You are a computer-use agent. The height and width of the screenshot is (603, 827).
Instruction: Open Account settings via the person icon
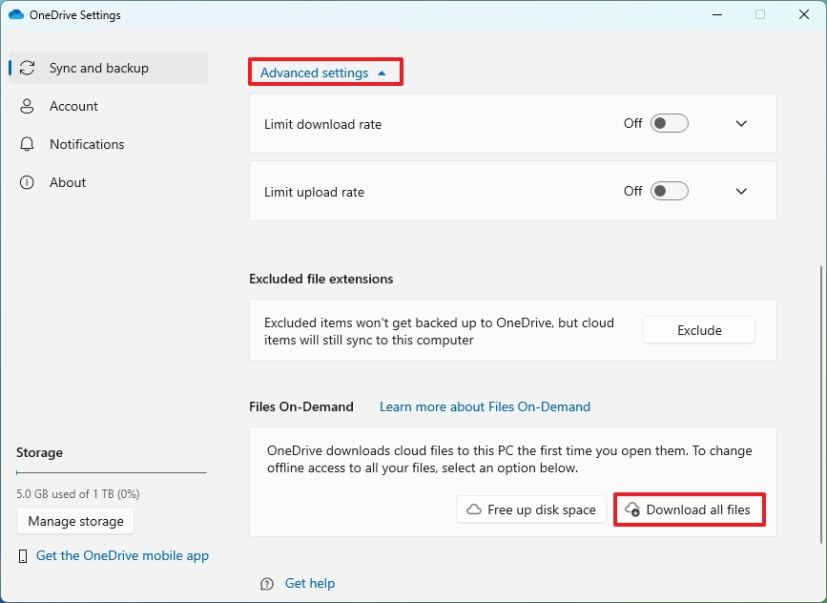(29, 106)
